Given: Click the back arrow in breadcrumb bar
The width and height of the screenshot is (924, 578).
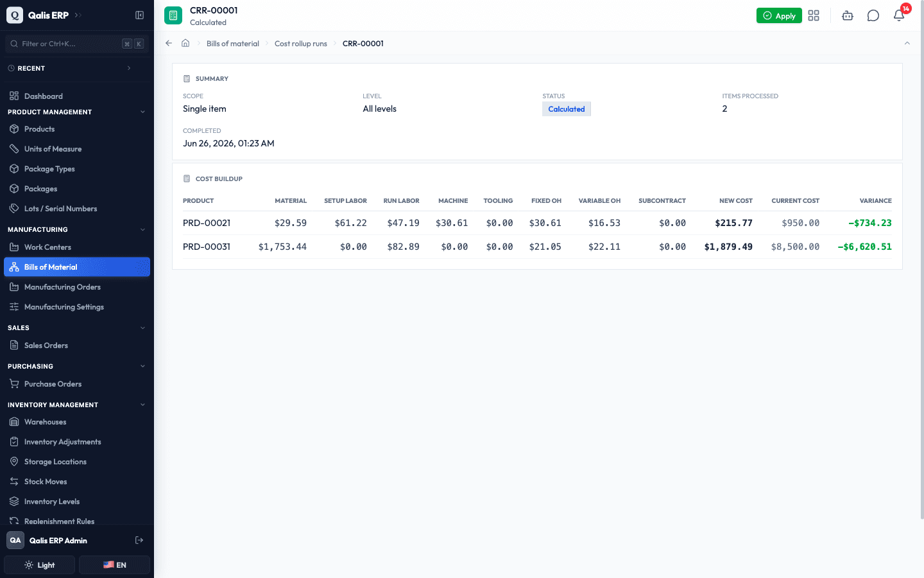Looking at the screenshot, I should click(x=169, y=43).
